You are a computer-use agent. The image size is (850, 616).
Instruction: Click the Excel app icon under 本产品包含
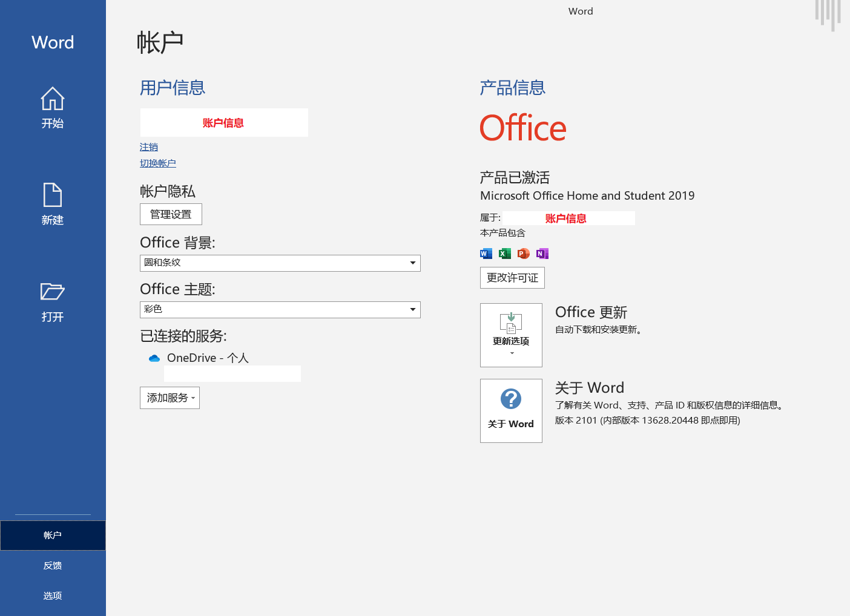(x=505, y=254)
